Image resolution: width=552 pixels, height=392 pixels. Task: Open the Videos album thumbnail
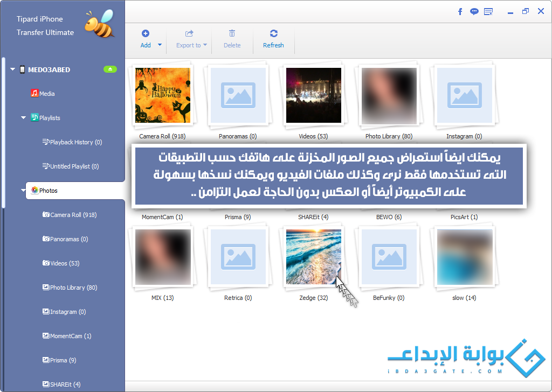[314, 95]
